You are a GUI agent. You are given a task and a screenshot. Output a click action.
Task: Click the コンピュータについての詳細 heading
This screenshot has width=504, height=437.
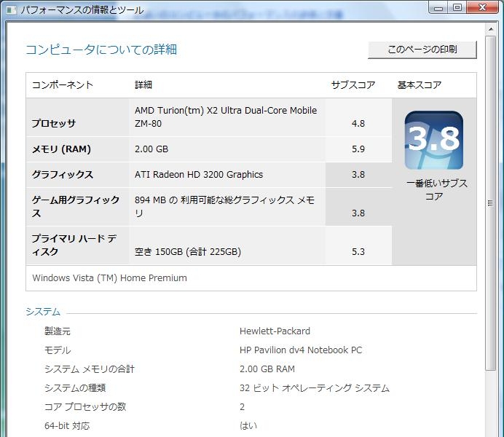tap(101, 50)
